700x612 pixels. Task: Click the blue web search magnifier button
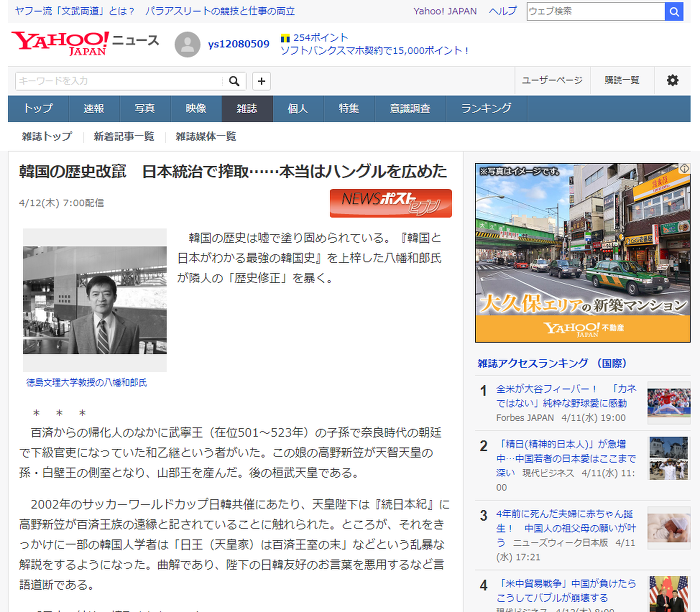coord(674,12)
